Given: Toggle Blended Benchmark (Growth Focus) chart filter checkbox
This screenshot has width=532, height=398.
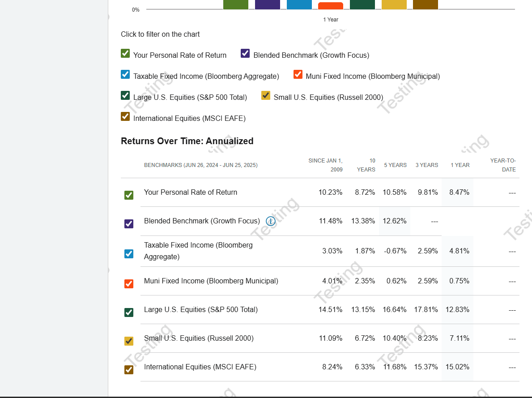Looking at the screenshot, I should click(245, 54).
